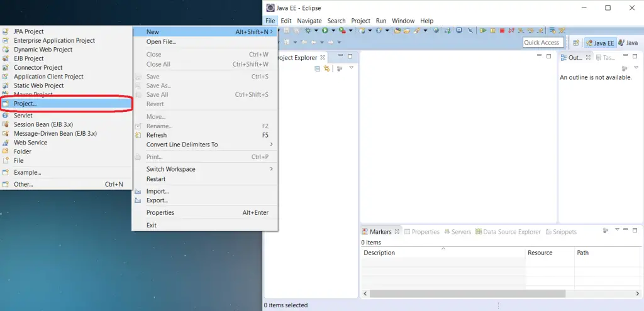Image resolution: width=644 pixels, height=311 pixels.
Task: Click the Back navigation arrow in toolbar
Action: tap(313, 42)
